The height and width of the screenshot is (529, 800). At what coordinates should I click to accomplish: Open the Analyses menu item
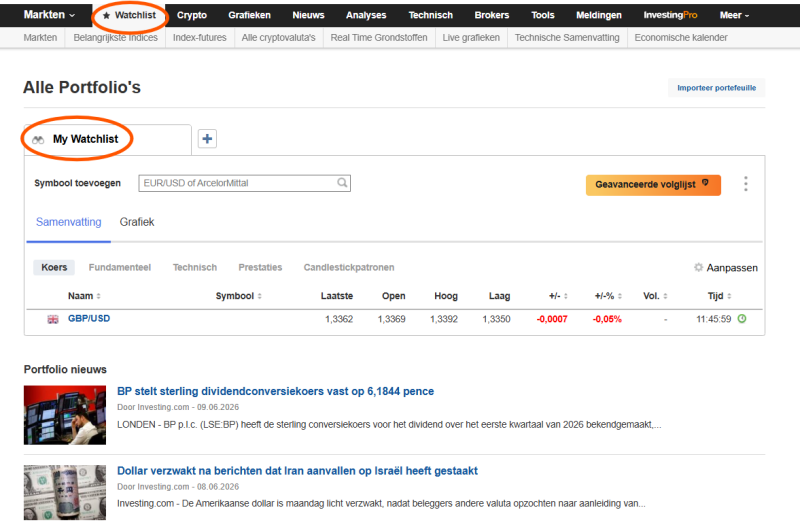point(366,15)
